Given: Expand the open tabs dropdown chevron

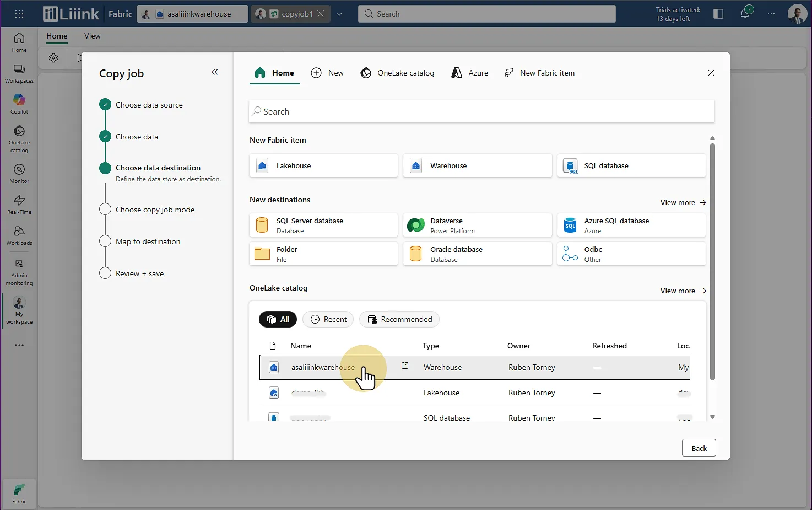Looking at the screenshot, I should click(x=339, y=14).
